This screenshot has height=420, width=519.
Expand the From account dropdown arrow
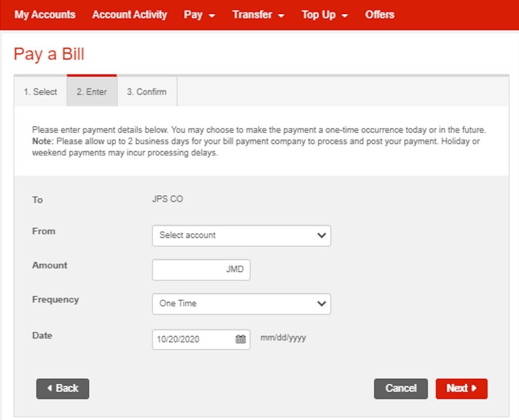tap(321, 235)
